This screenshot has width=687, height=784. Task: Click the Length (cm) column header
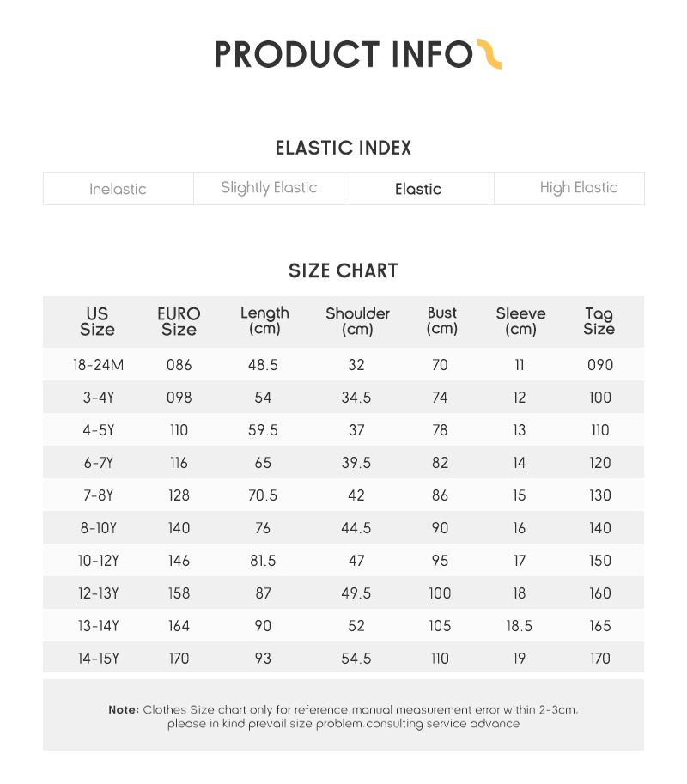click(x=264, y=321)
